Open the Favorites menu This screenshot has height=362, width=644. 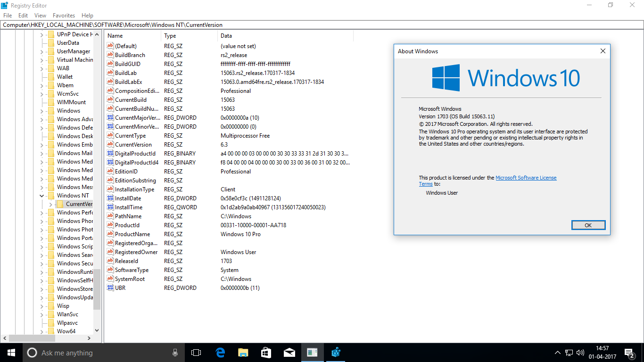[64, 16]
